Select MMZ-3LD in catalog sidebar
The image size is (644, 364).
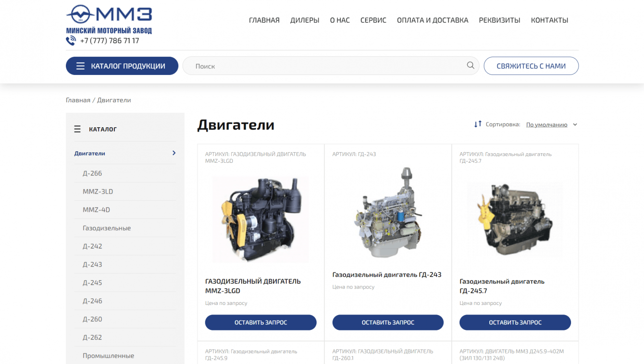[x=98, y=192]
